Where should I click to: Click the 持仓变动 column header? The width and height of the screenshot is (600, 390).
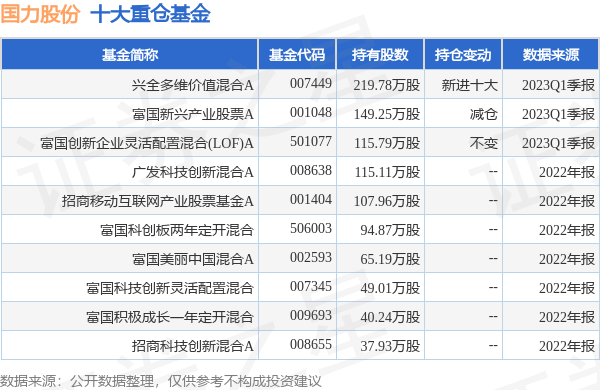[463, 55]
